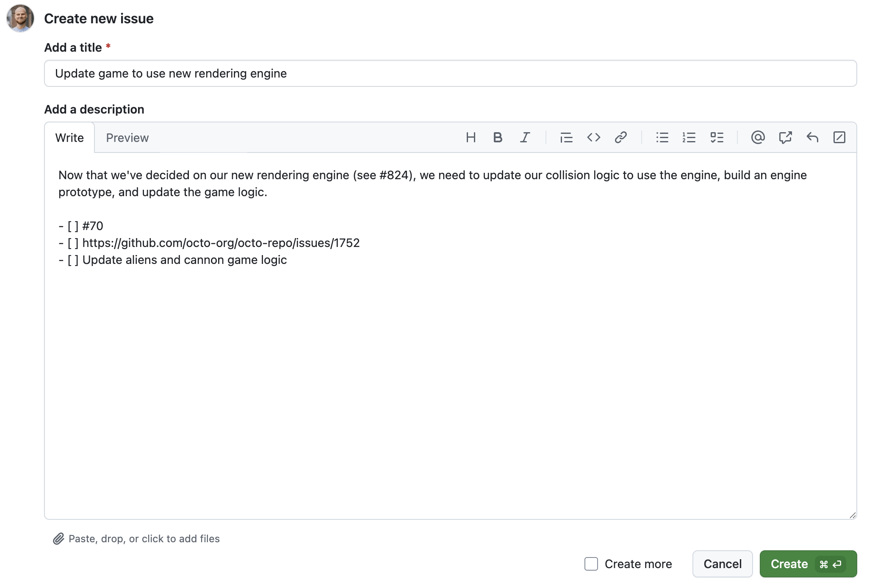The height and width of the screenshot is (588, 875).
Task: Insert a quote block
Action: point(566,137)
